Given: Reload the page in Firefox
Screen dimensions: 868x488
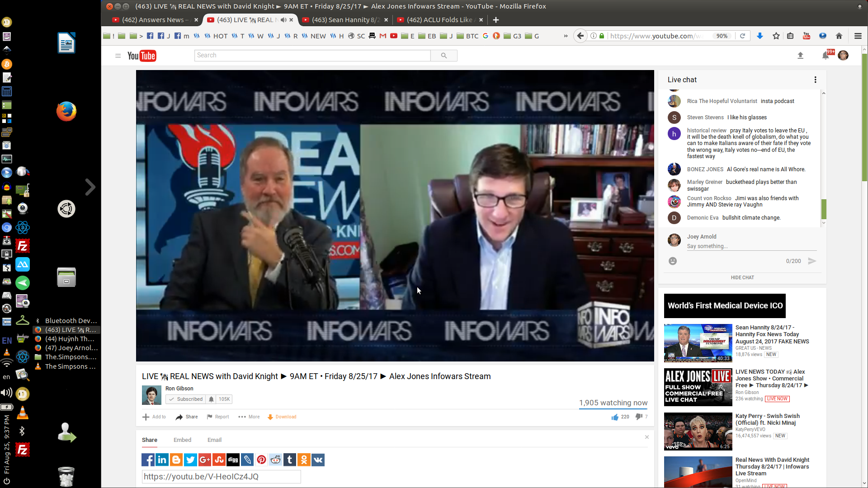Looking at the screenshot, I should coord(742,36).
